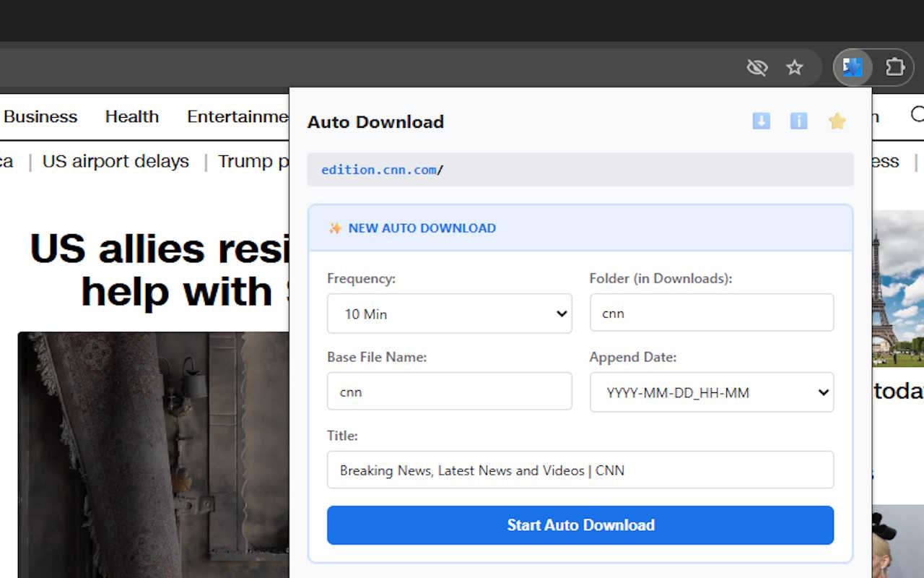Open the Entertainment section in CNN nav

237,116
